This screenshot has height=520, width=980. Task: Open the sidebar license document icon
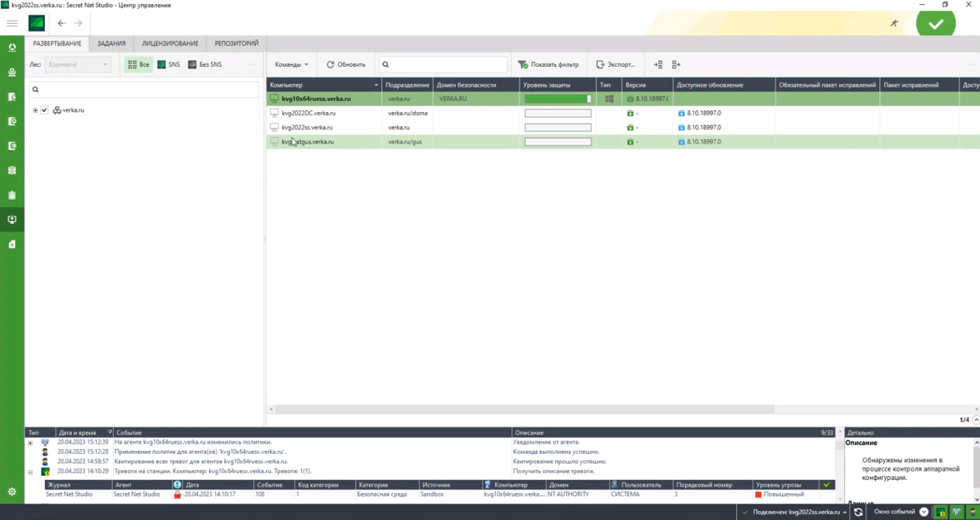tap(12, 244)
